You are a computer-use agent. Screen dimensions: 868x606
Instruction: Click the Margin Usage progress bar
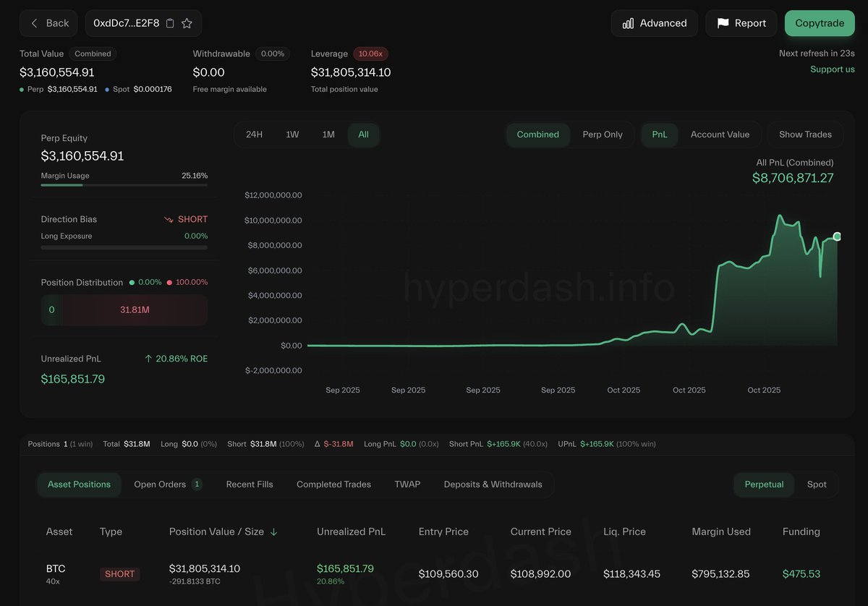(x=124, y=185)
